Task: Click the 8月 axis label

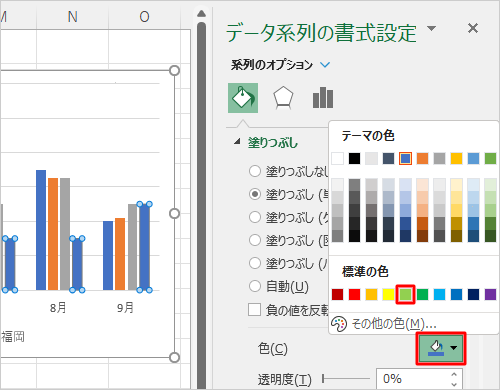Action: click(x=58, y=307)
